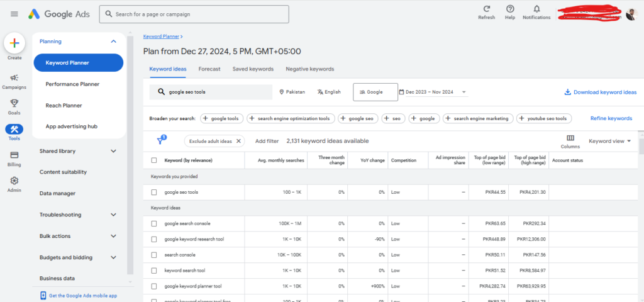Click Refine keywords
Screen dimensions: 644x302
(x=611, y=118)
